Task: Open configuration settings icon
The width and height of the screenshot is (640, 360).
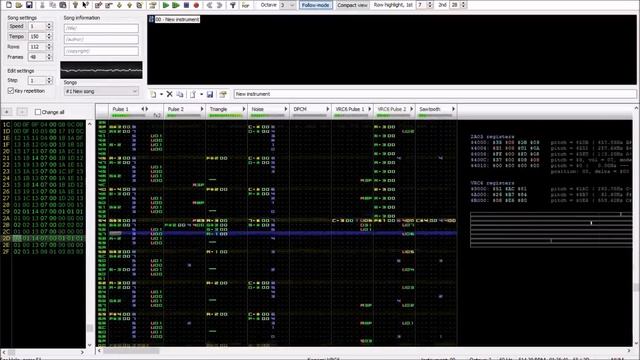Action: point(233,5)
